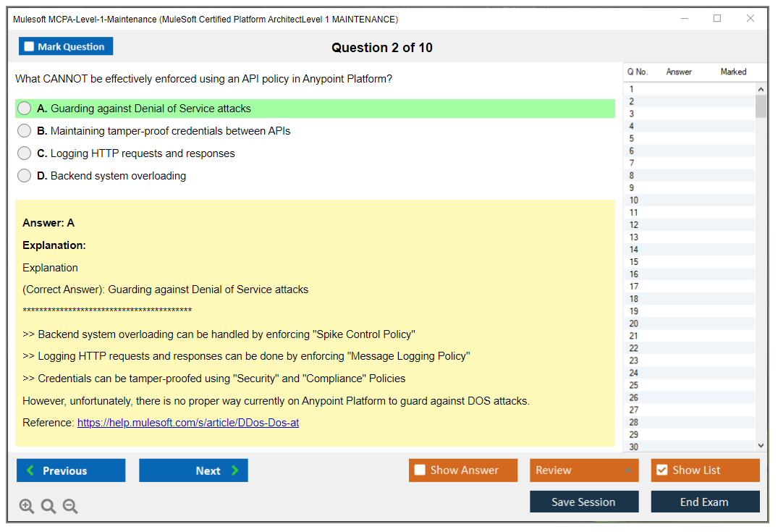Click the End Exam button
The width and height of the screenshot is (778, 532).
click(x=705, y=502)
